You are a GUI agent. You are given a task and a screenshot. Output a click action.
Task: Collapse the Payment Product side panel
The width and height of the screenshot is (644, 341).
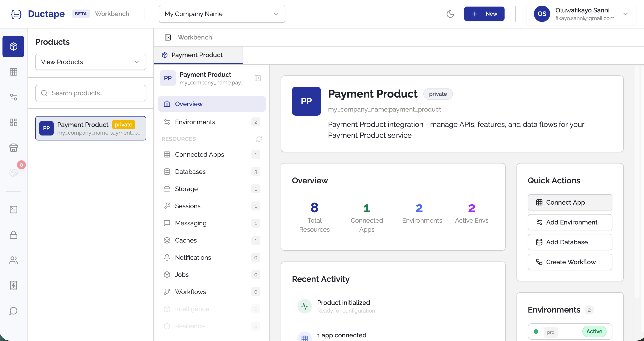[x=257, y=78]
